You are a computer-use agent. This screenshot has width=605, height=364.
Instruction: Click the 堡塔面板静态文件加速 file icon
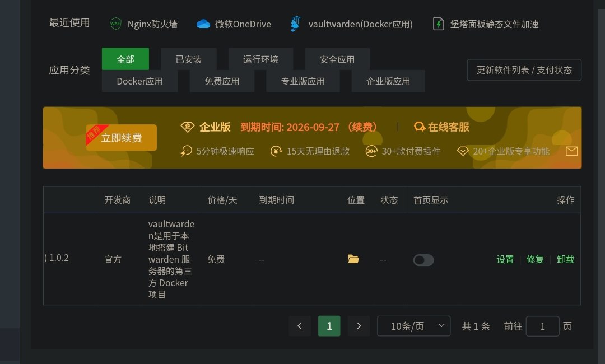tap(439, 24)
